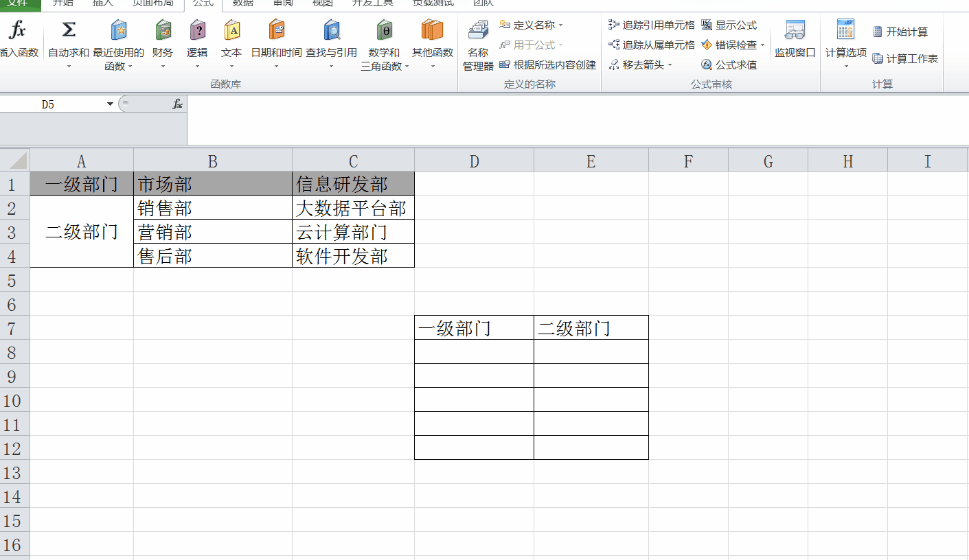Open Lookup and Reference (查找与引用) functions
This screenshot has height=560, width=969.
331,45
